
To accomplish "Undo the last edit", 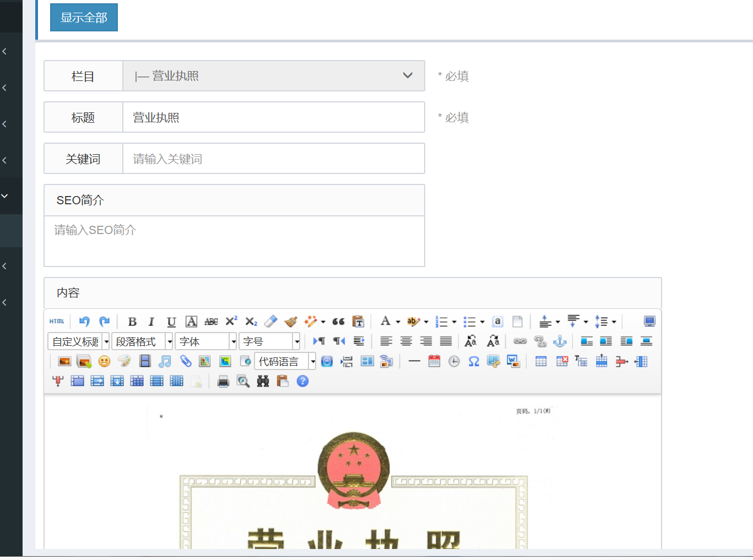I will pos(84,322).
